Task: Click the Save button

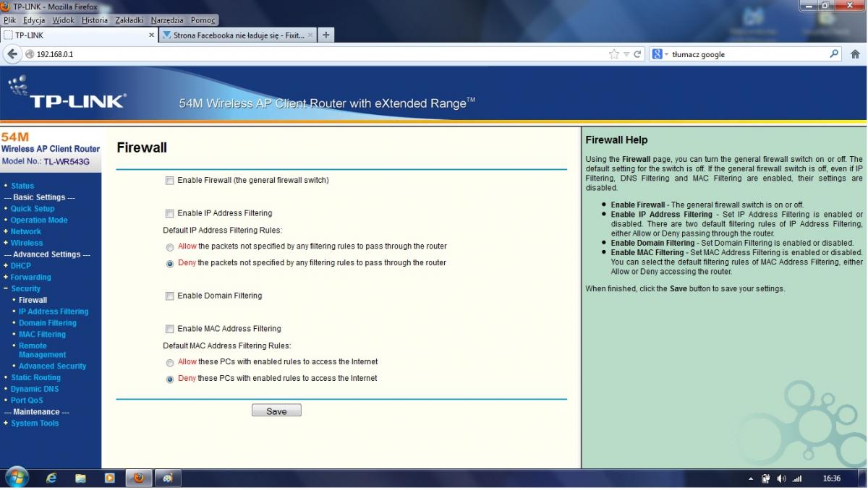Action: [276, 411]
